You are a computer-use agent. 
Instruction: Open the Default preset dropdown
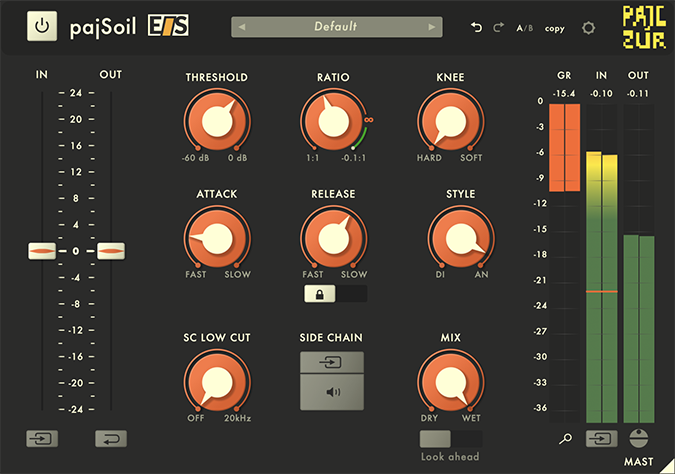(334, 27)
